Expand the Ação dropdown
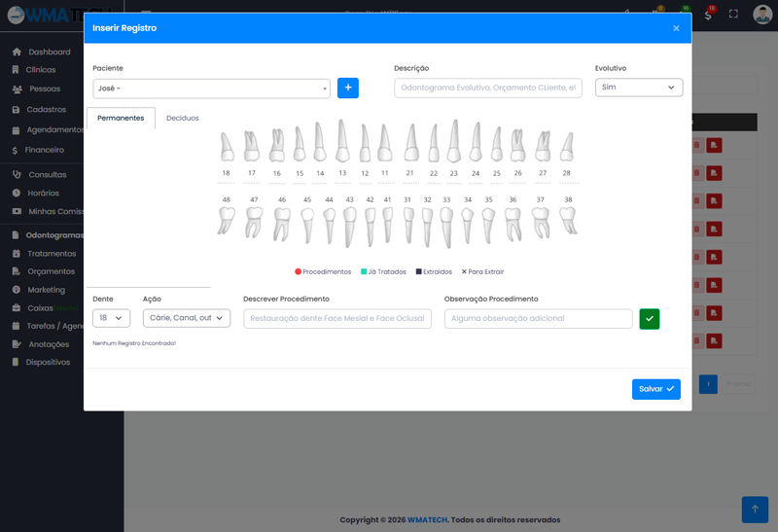Image resolution: width=778 pixels, height=532 pixels. (186, 318)
